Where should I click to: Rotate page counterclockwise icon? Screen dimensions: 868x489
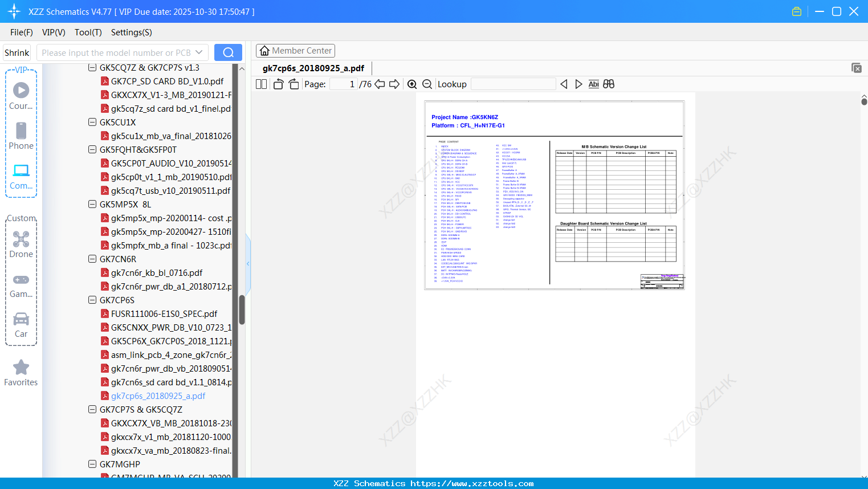pos(278,84)
